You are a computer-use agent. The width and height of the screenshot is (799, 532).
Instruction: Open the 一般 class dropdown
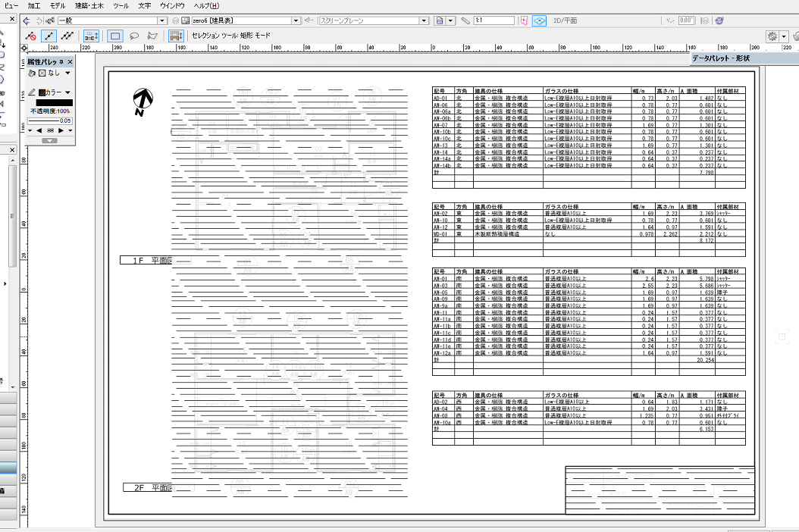(x=111, y=20)
